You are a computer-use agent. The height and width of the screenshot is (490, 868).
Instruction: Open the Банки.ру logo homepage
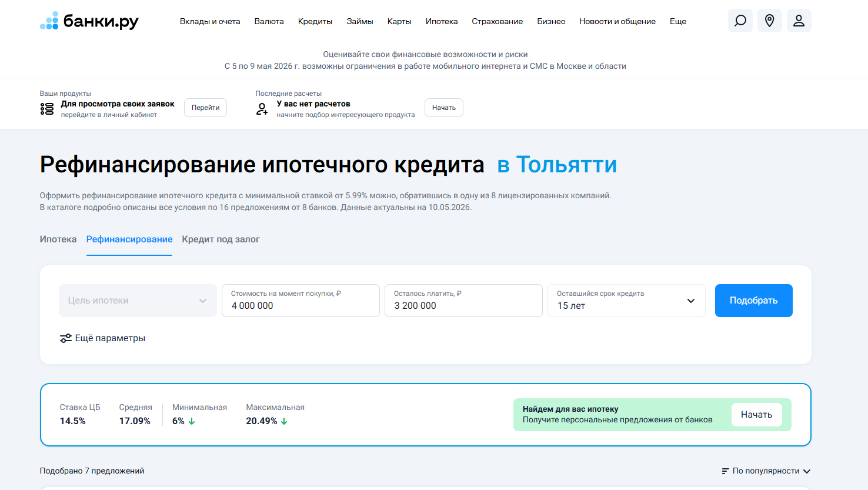coord(89,21)
